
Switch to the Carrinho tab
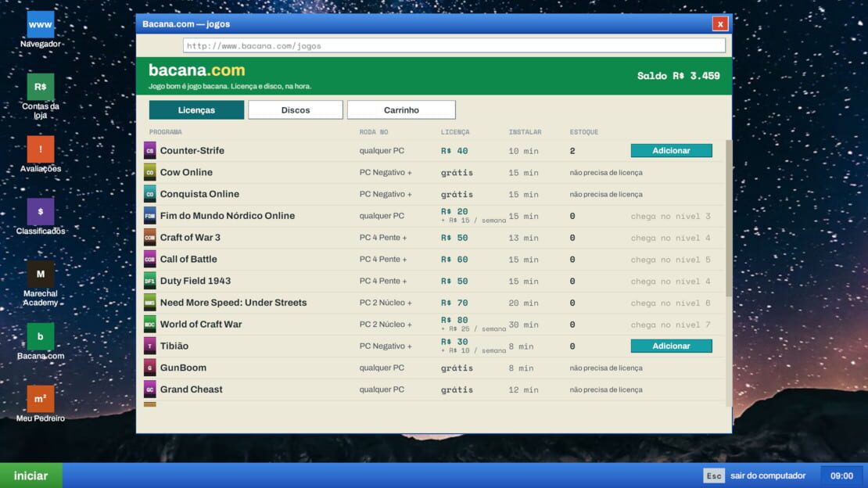tap(401, 109)
